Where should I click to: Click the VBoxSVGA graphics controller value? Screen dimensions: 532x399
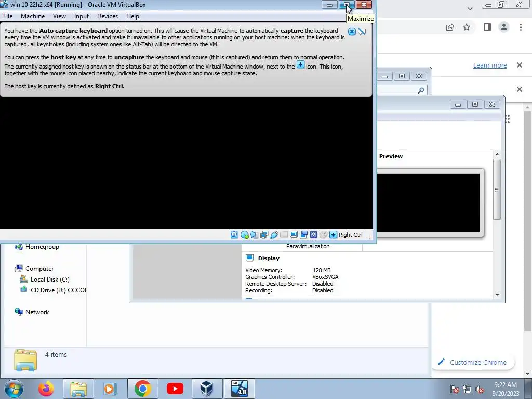point(325,277)
